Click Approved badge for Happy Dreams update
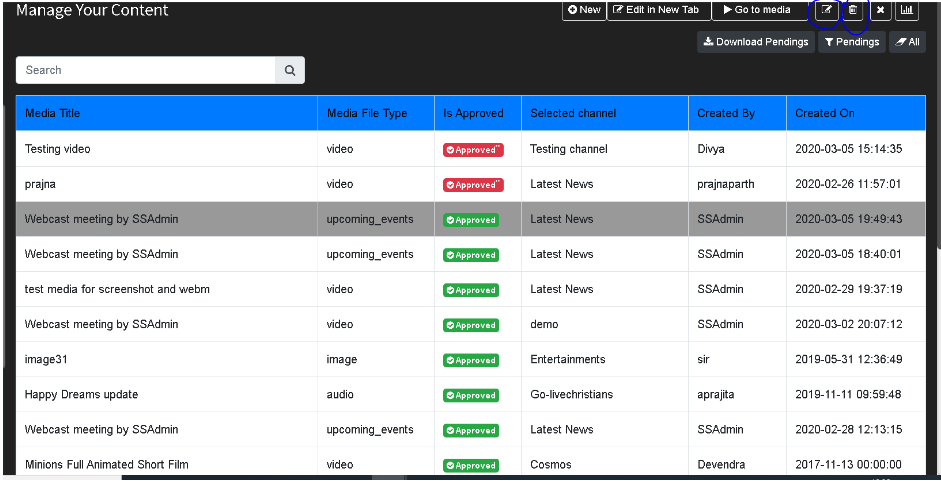The width and height of the screenshot is (941, 481). click(x=470, y=395)
